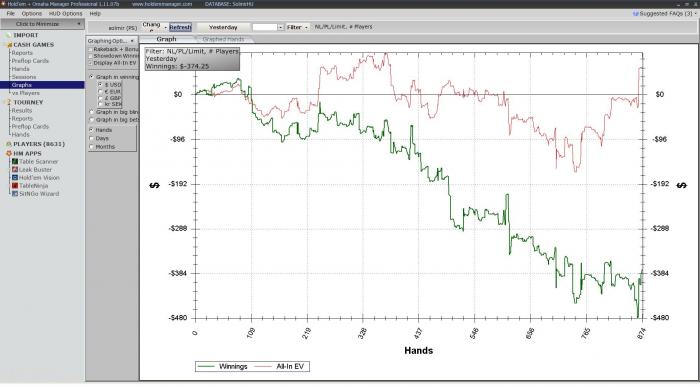This screenshot has height=387, width=700.
Task: Open Tourney Results
Action: 22,110
